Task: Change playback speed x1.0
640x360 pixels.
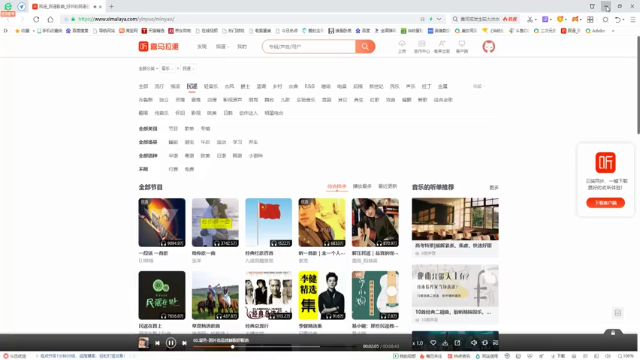Action: point(418,343)
